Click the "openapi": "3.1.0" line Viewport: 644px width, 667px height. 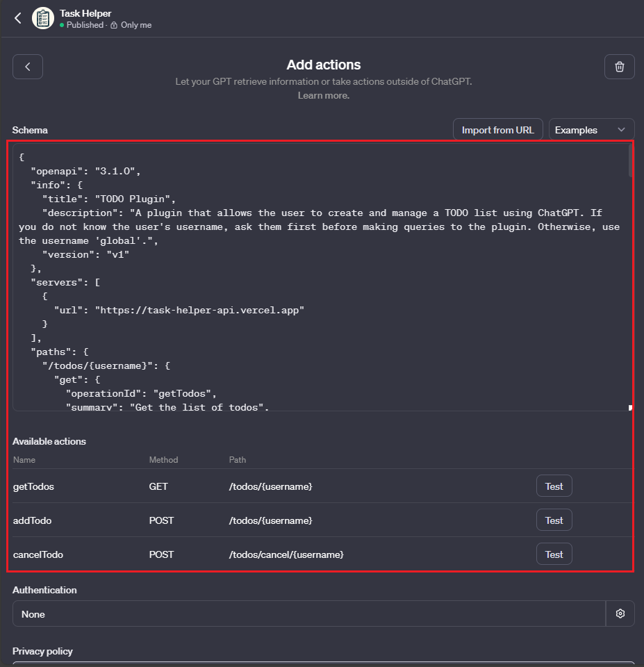tap(85, 171)
